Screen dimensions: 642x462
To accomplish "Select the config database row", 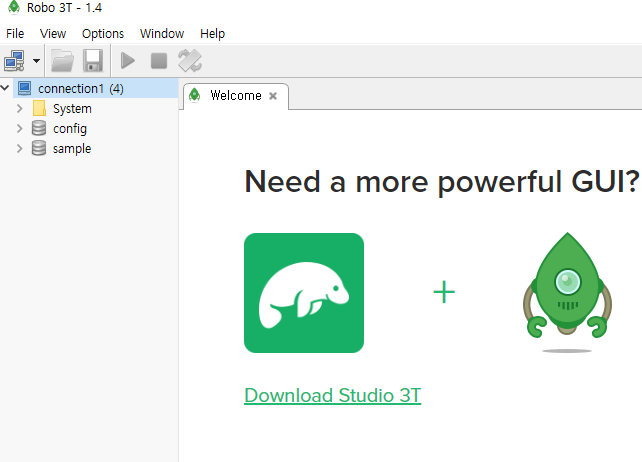I will point(70,129).
